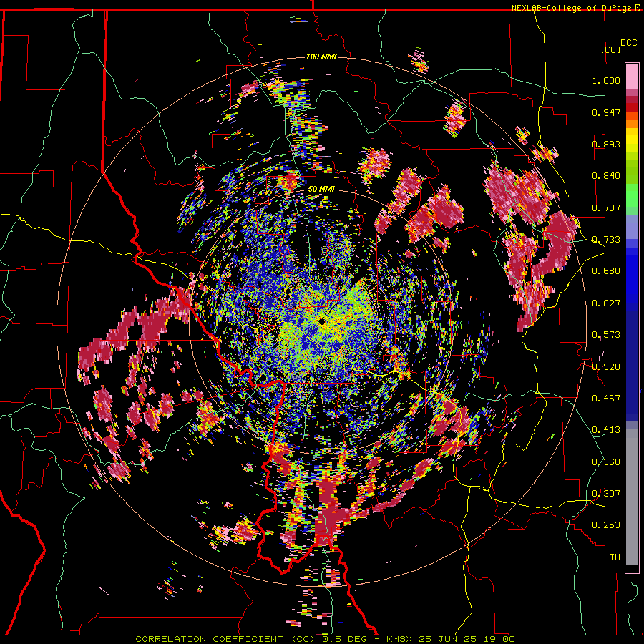Select the 0.413 scale value
The height and width of the screenshot is (644, 644).
(x=606, y=429)
